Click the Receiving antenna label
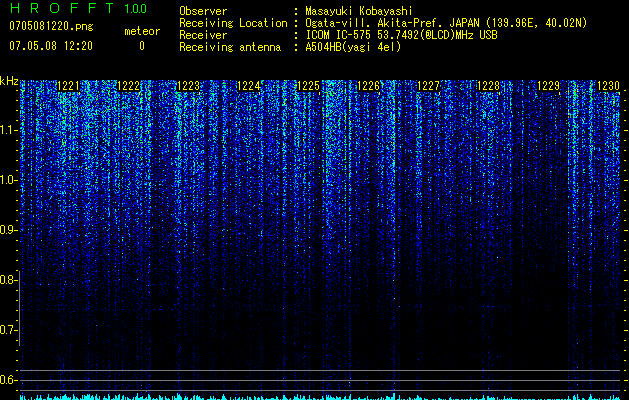The image size is (629, 400). click(230, 47)
